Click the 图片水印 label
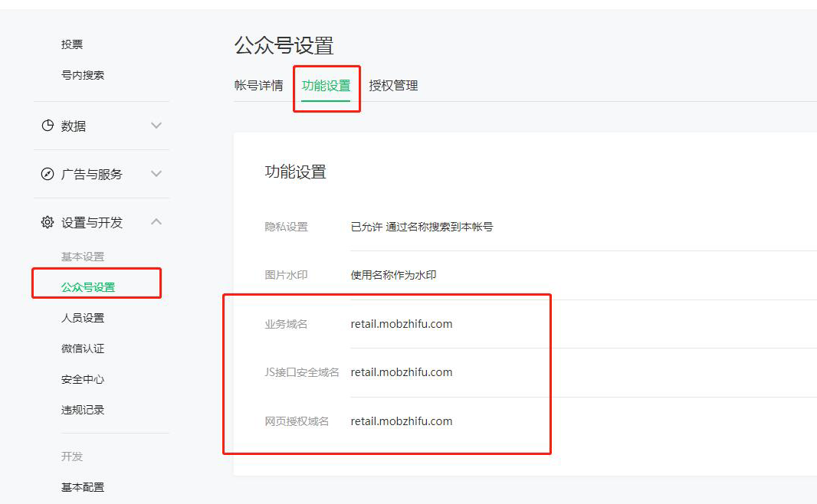This screenshot has height=504, width=817. coord(287,275)
